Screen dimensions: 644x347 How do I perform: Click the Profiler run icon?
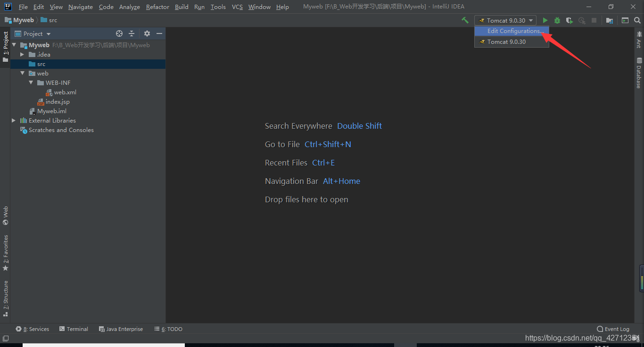582,20
